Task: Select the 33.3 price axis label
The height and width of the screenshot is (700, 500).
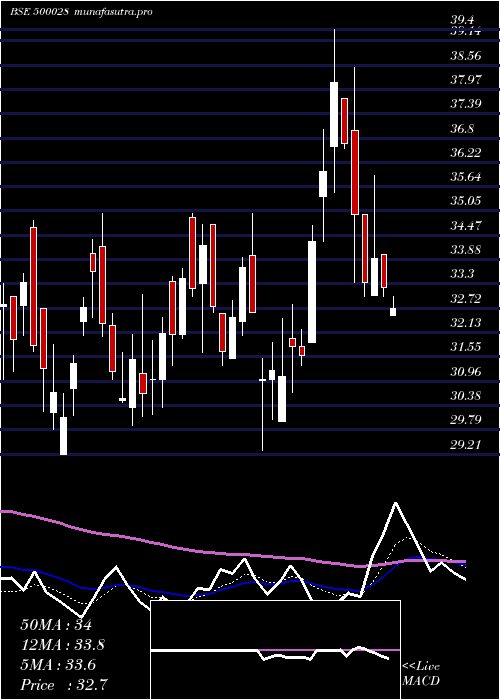Action: pyautogui.click(x=462, y=274)
